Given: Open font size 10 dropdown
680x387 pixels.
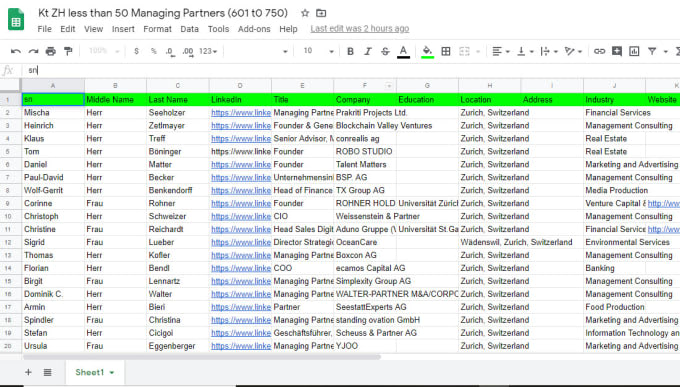Looking at the screenshot, I should point(318,51).
